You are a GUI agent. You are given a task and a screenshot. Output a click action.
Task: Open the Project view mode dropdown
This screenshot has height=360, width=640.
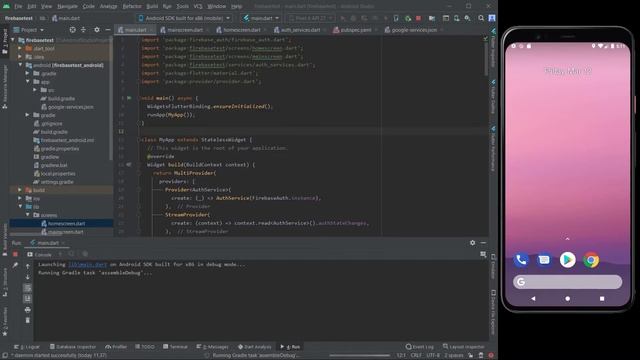click(x=29, y=30)
